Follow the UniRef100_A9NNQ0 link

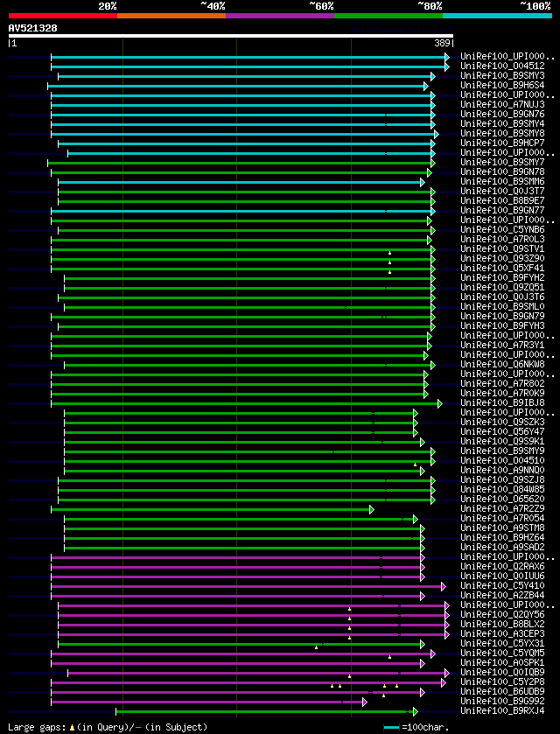click(x=502, y=470)
